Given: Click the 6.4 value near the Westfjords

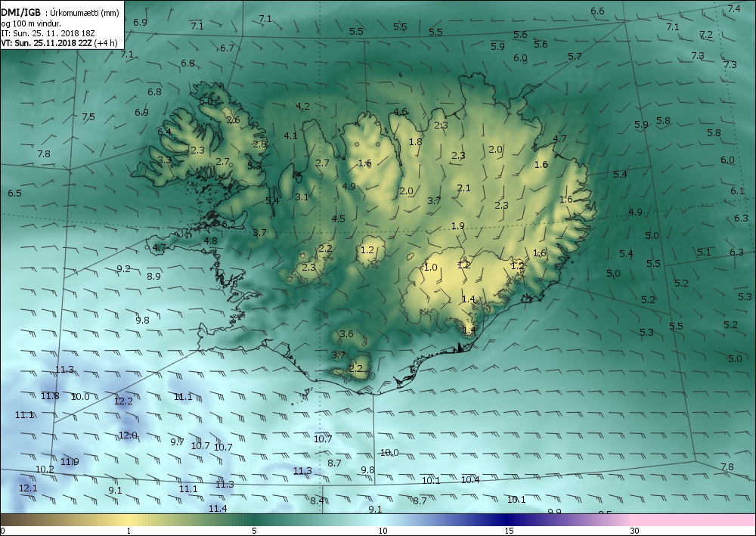Looking at the screenshot, I should [x=164, y=132].
